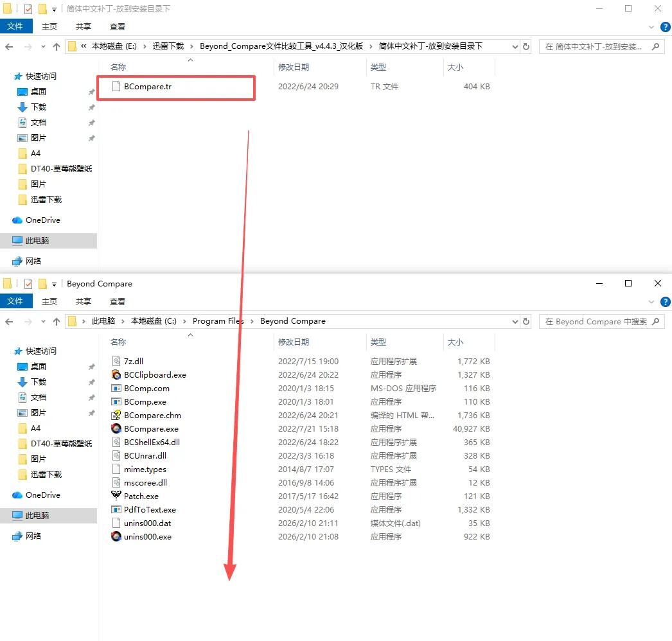Image resolution: width=672 pixels, height=641 pixels.
Task: Sort by 名称 column in top window
Action: [118, 67]
